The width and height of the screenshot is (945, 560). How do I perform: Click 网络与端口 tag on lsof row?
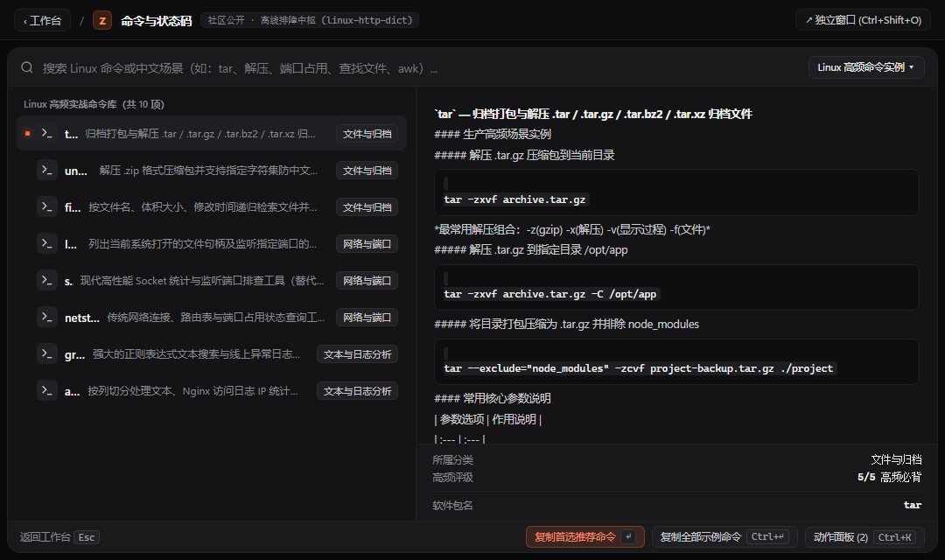click(x=367, y=244)
